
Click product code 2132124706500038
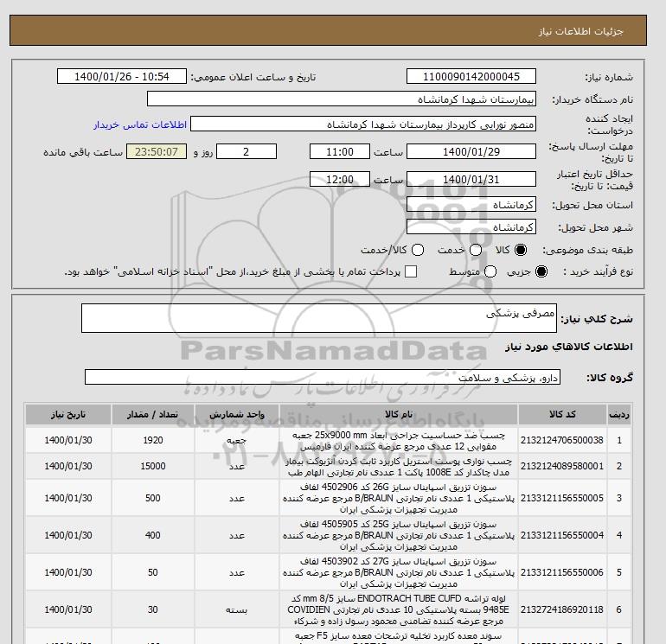click(x=562, y=440)
